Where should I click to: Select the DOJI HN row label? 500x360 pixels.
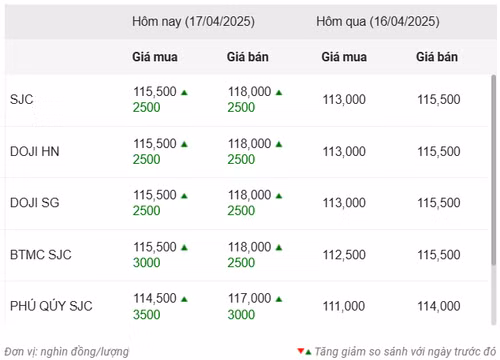(35, 152)
